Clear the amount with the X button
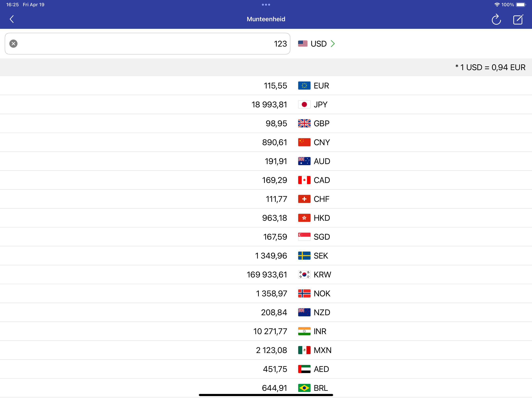The height and width of the screenshot is (399, 532). (x=13, y=44)
